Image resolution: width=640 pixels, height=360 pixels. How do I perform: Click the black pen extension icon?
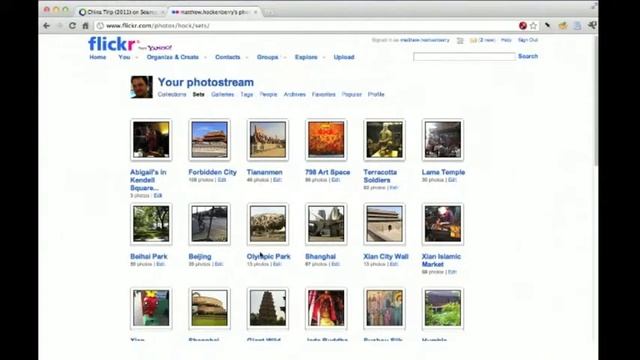548,26
